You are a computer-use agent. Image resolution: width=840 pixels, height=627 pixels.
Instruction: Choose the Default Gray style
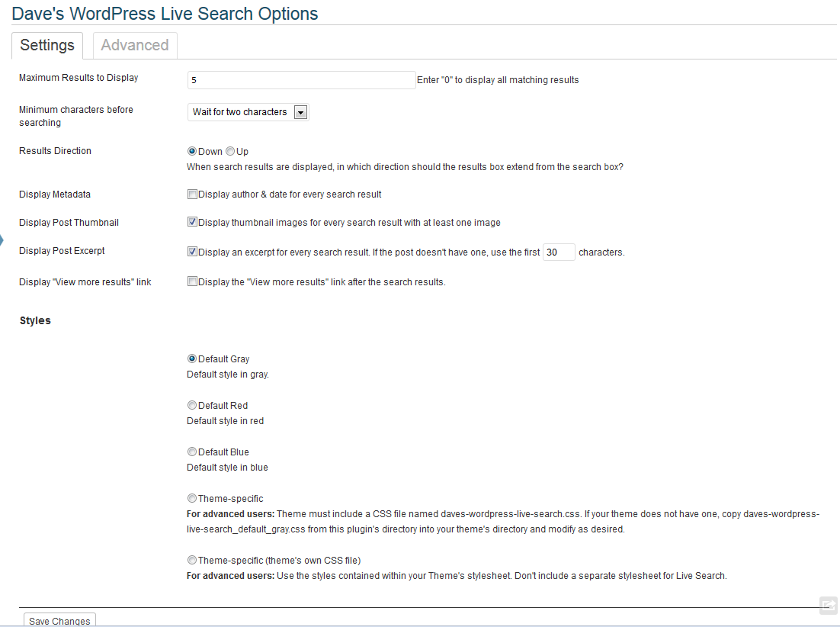point(192,359)
